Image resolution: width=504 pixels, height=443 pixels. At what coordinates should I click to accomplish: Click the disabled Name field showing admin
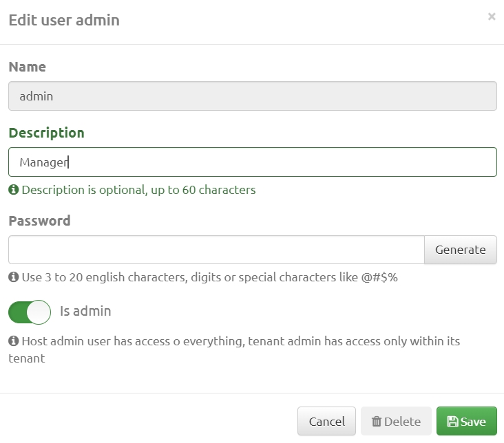[252, 96]
